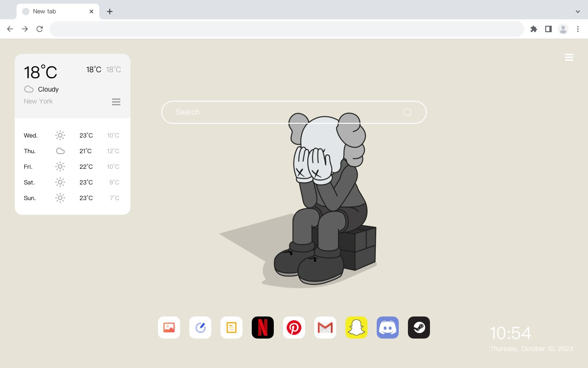Click the Friday sun weather icon
Image resolution: width=588 pixels, height=368 pixels.
(x=60, y=167)
